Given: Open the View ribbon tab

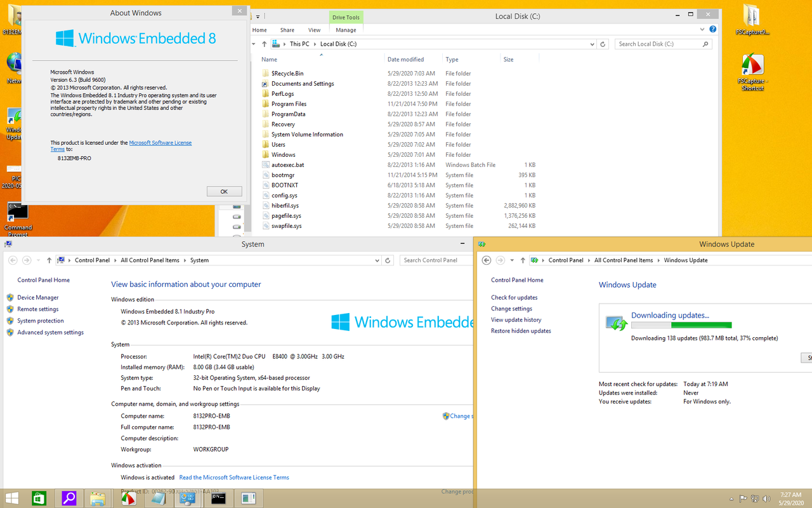Looking at the screenshot, I should tap(314, 30).
